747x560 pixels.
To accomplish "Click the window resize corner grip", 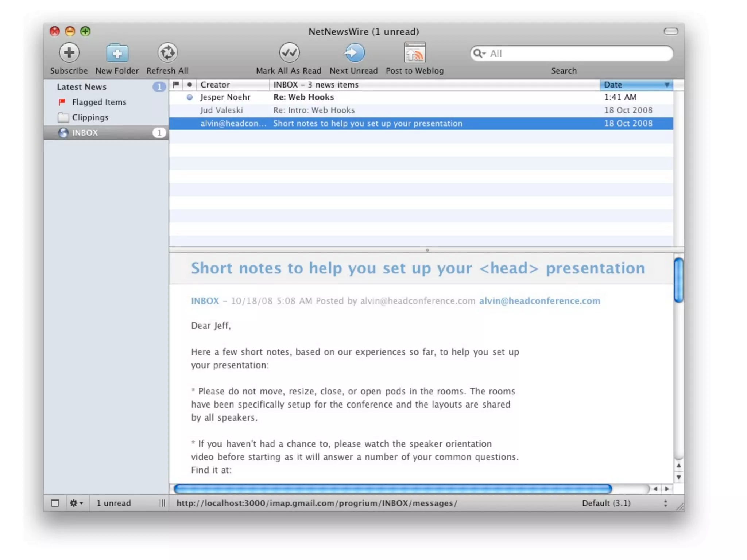I will pyautogui.click(x=680, y=506).
